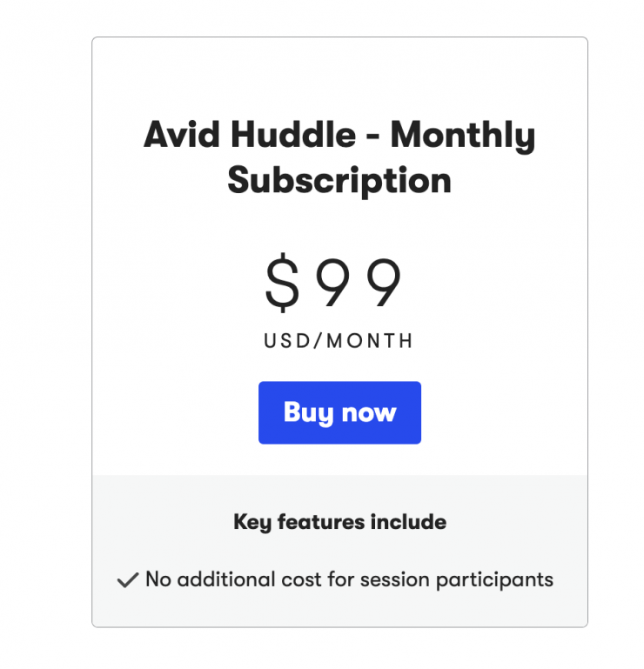Screen dimensions: 644x669
Task: Click the word Avid in the title
Action: pyautogui.click(x=183, y=135)
